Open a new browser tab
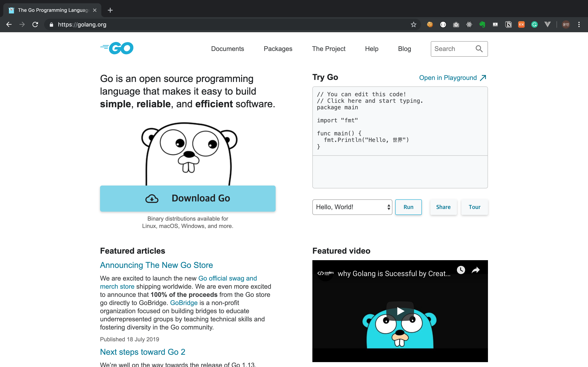Screen dimensions: 588x367 click(110, 10)
